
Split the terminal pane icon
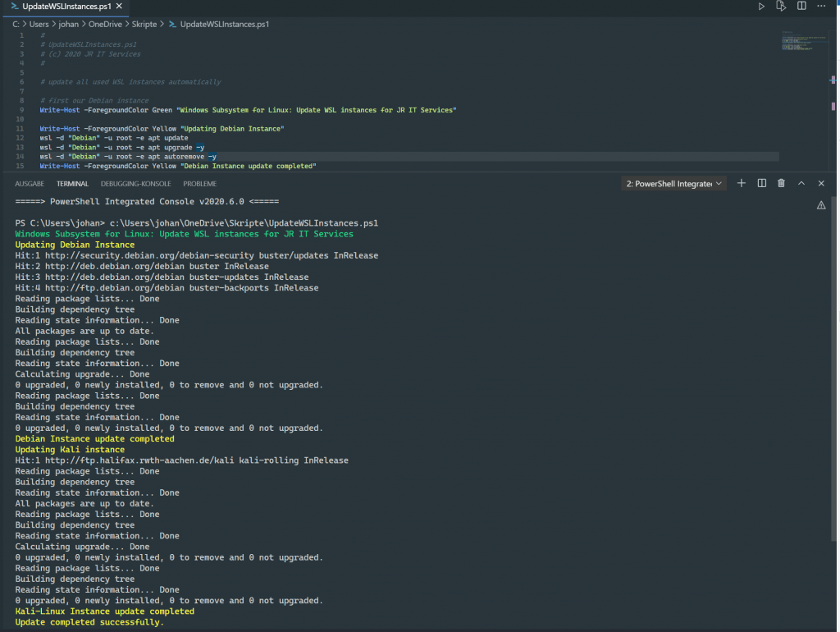pos(762,183)
